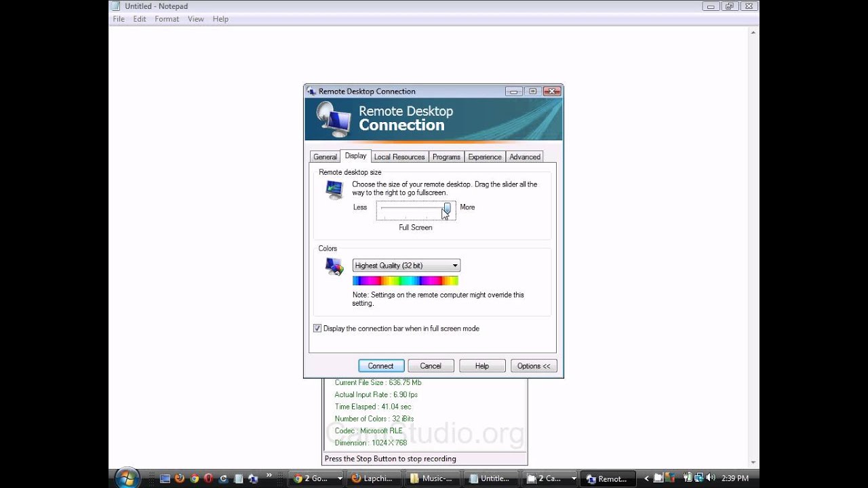Show hidden system tray icons arrow

tap(647, 479)
